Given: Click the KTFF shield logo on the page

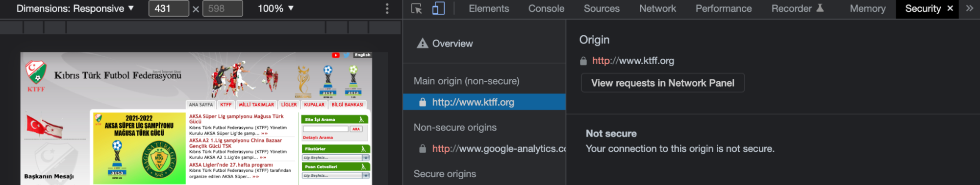Looking at the screenshot, I should point(36,72).
